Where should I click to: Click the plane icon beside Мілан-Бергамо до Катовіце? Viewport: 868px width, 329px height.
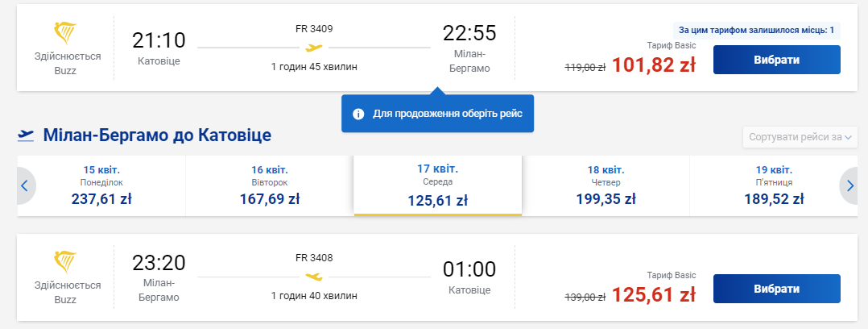[26, 135]
